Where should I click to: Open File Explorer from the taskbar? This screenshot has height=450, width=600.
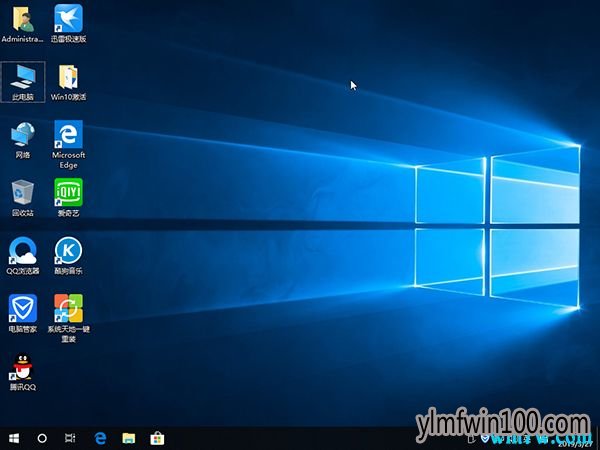pos(129,438)
